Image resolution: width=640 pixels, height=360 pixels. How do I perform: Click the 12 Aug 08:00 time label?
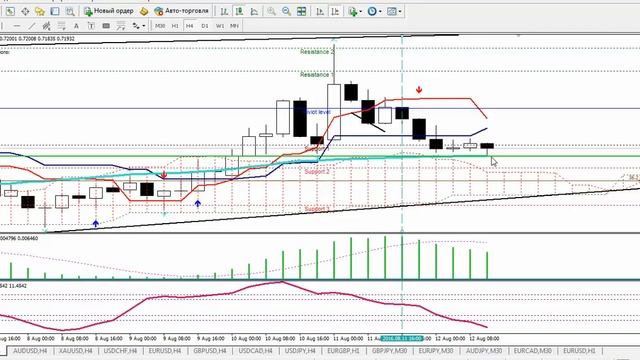(484, 338)
